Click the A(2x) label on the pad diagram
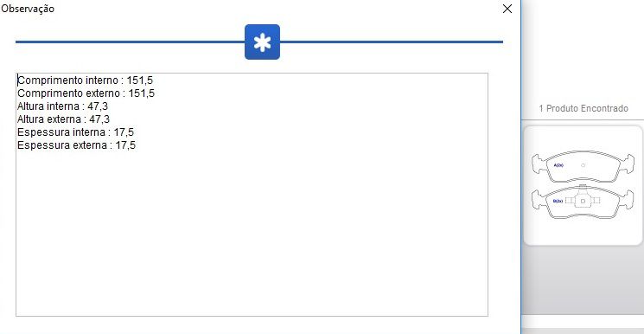 [558, 165]
